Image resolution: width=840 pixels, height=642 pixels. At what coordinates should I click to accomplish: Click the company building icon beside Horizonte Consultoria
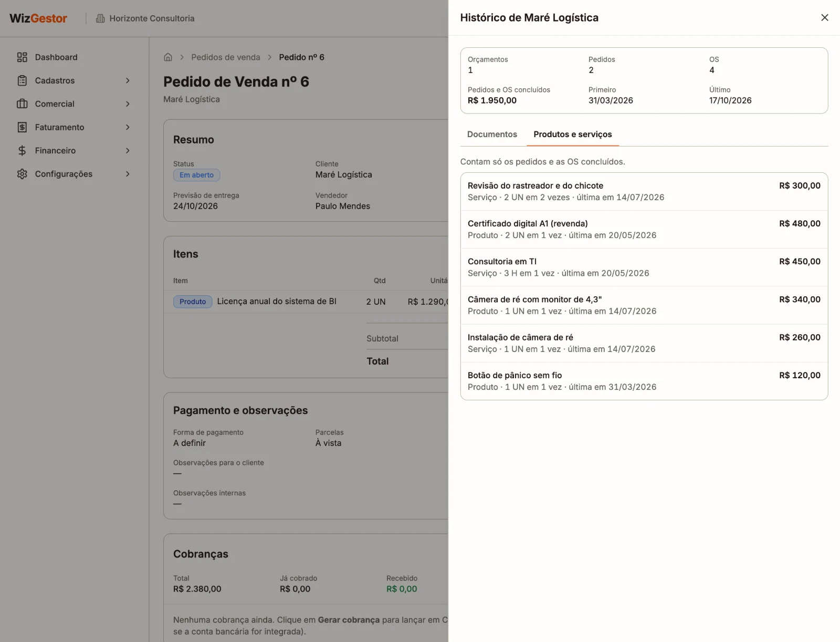100,18
